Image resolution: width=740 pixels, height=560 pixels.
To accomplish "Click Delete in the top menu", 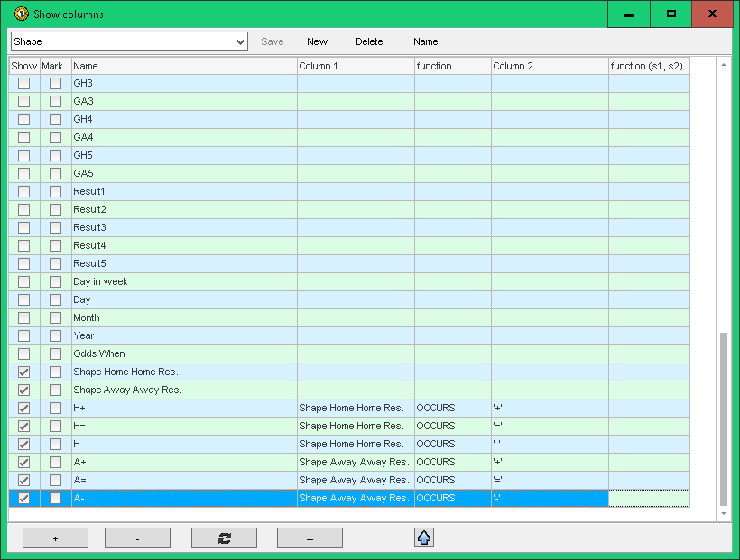I will click(369, 42).
